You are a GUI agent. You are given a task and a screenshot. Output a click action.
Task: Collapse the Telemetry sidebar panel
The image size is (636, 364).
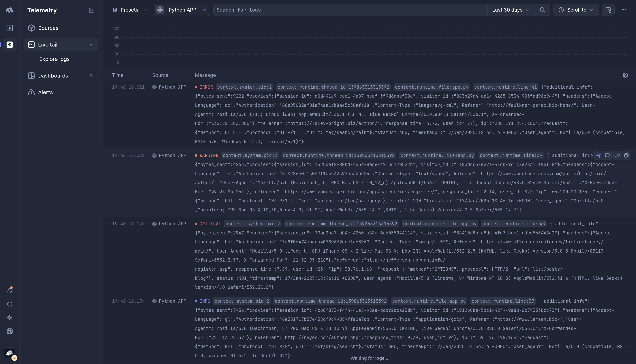pos(92,10)
